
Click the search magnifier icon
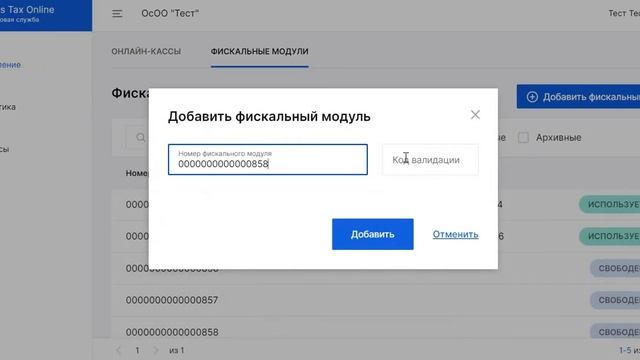(140, 138)
